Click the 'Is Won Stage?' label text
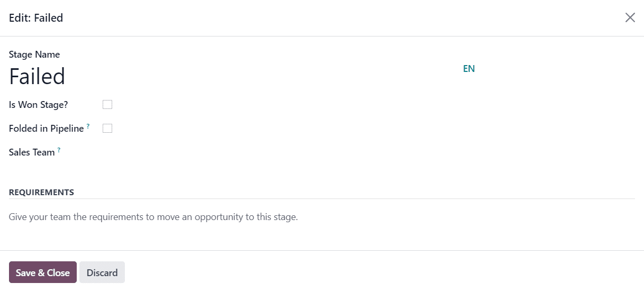 click(x=39, y=105)
